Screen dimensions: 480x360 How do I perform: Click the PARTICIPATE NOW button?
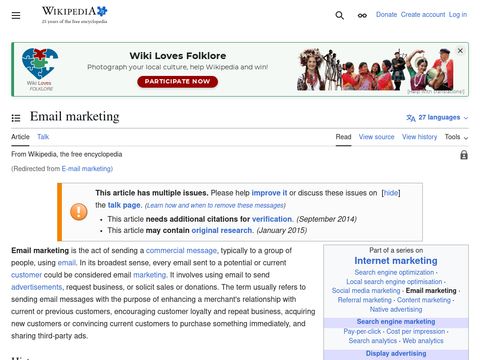(x=177, y=81)
